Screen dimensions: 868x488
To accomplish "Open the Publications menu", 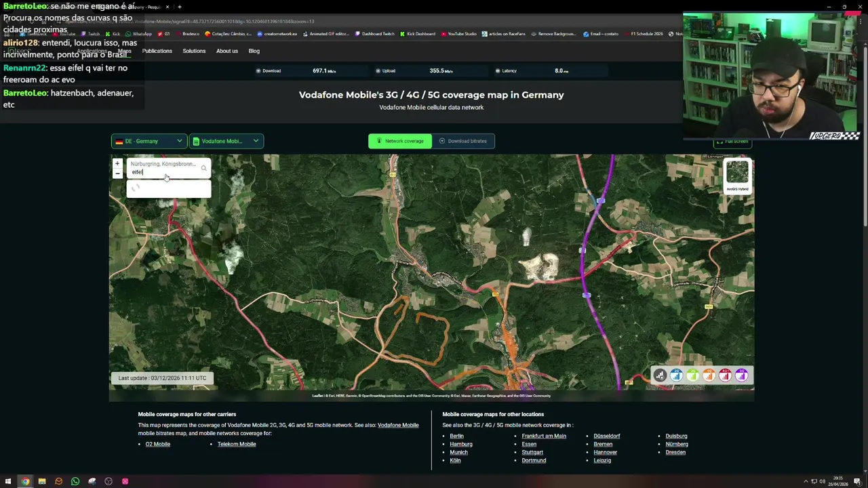I will (x=157, y=51).
